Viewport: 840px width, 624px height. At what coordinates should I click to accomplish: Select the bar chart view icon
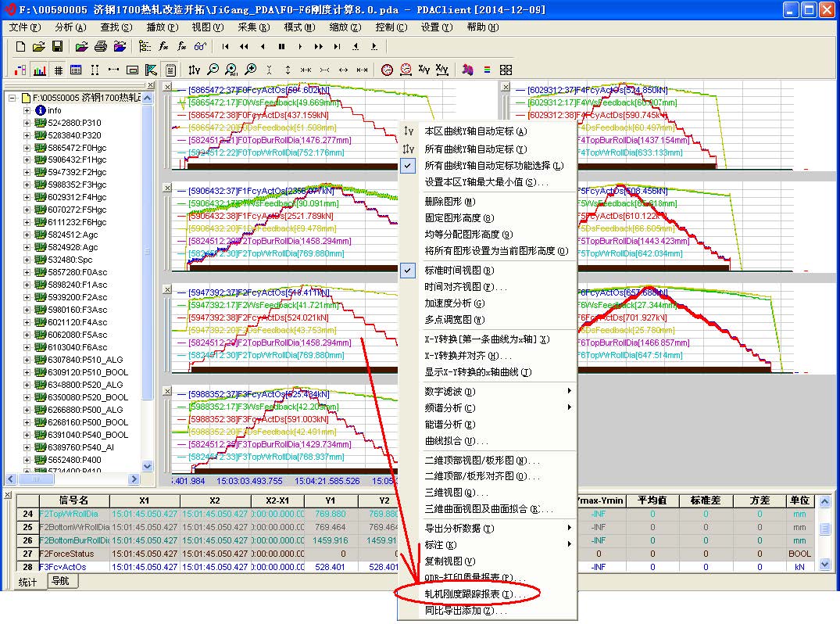pyautogui.click(x=39, y=70)
